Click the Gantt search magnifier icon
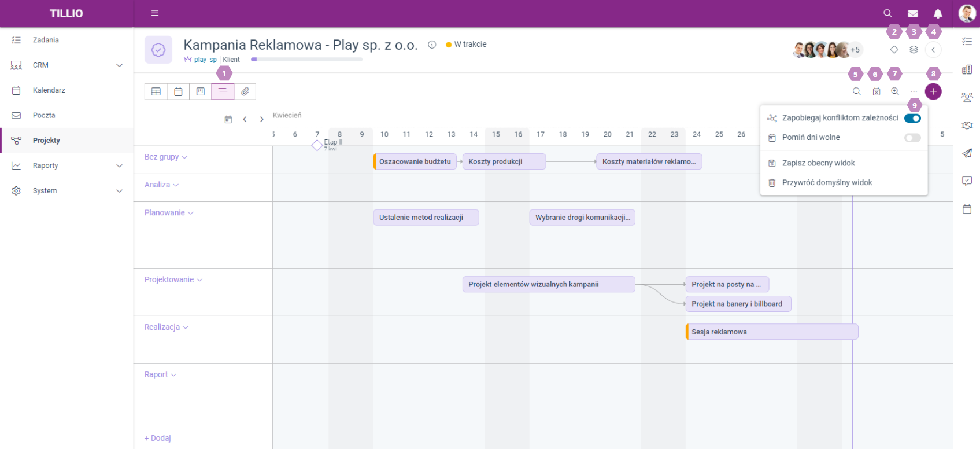 tap(857, 91)
